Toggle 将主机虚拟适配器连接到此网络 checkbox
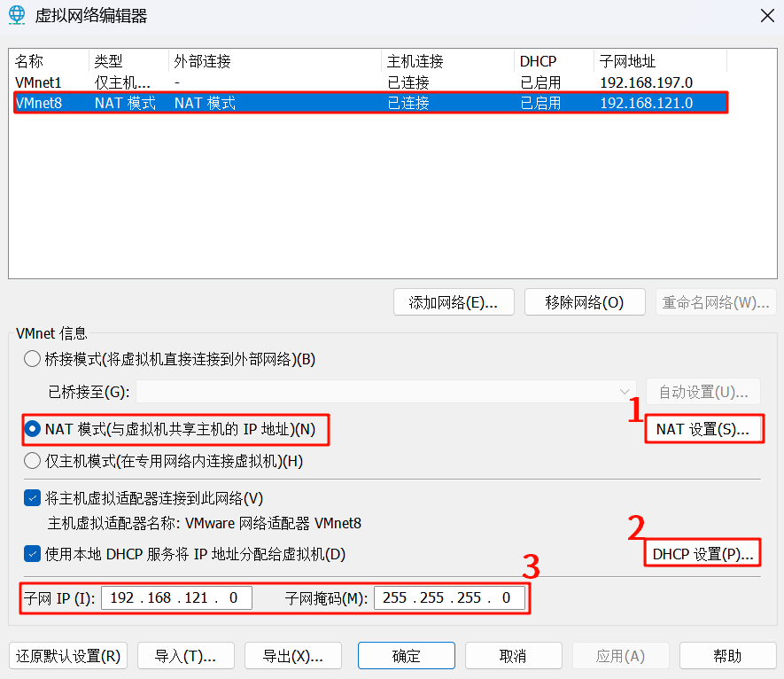The height and width of the screenshot is (679, 784). [32, 498]
